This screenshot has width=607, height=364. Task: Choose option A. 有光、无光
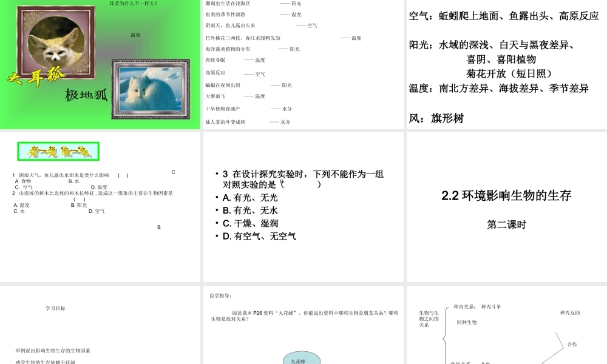(250, 198)
